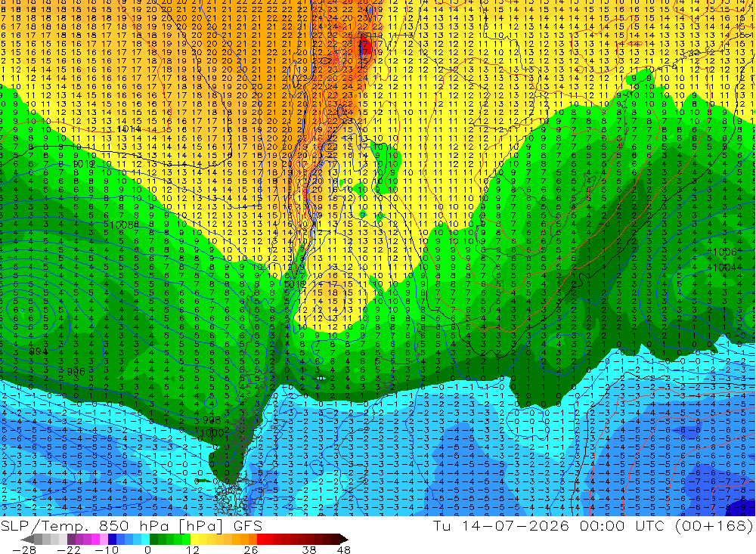Screen dimensions: 756x554
Task: Click the dark maroon arrow tip of the colour scale
Action: pyautogui.click(x=342, y=540)
